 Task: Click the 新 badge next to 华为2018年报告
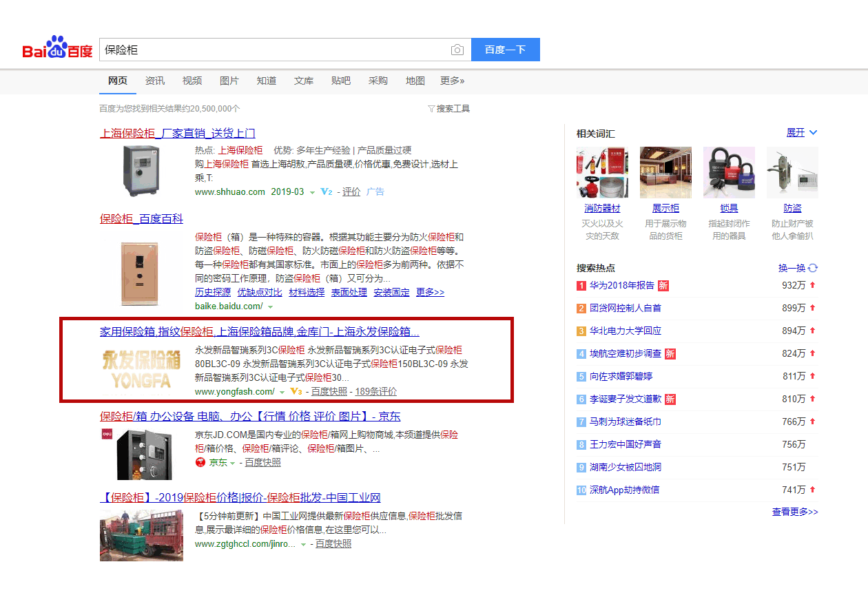pyautogui.click(x=663, y=285)
